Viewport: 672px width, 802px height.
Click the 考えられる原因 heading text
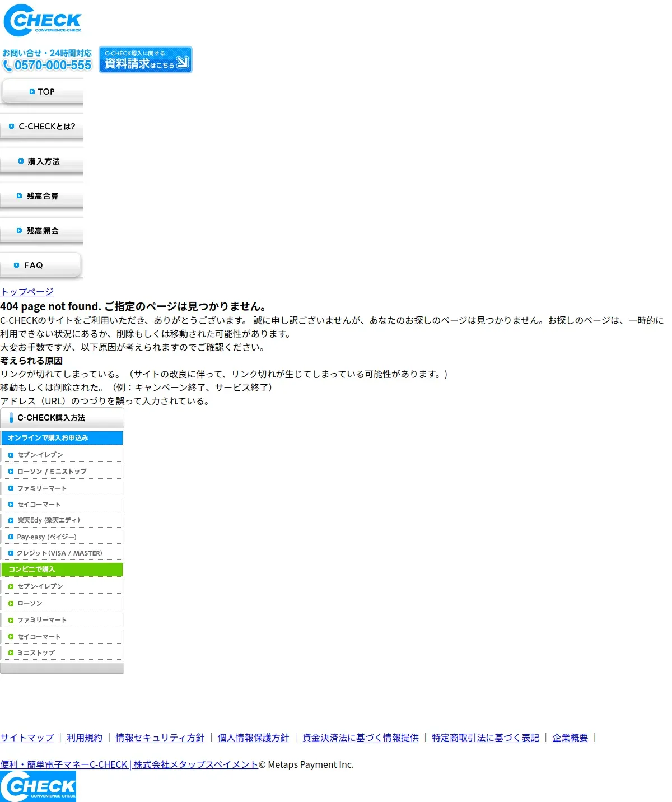[31, 361]
